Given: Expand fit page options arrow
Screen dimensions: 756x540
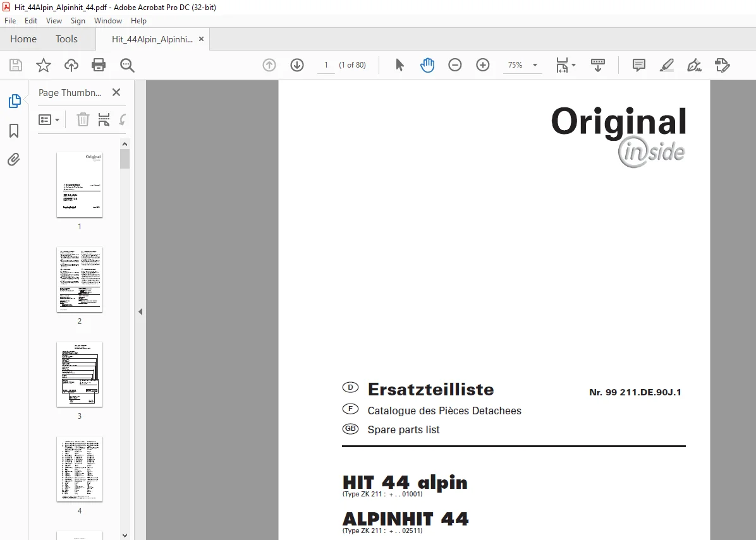Looking at the screenshot, I should pyautogui.click(x=573, y=65).
